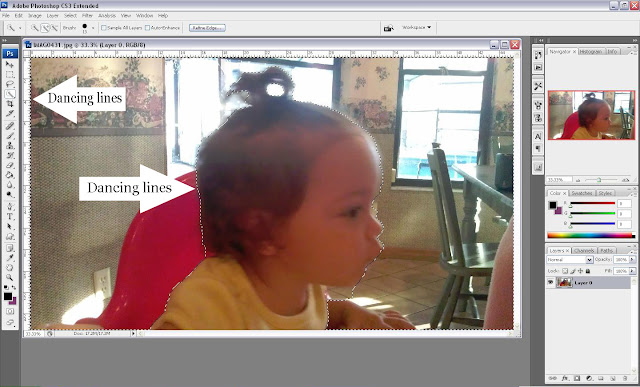Click Add layer mask icon
This screenshot has height=387, width=640.
(577, 378)
